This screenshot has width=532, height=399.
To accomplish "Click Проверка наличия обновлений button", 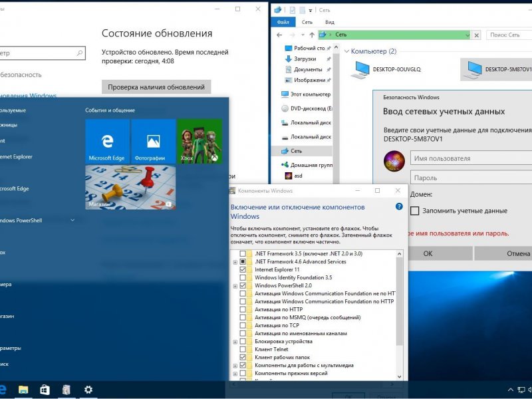I will tap(156, 87).
